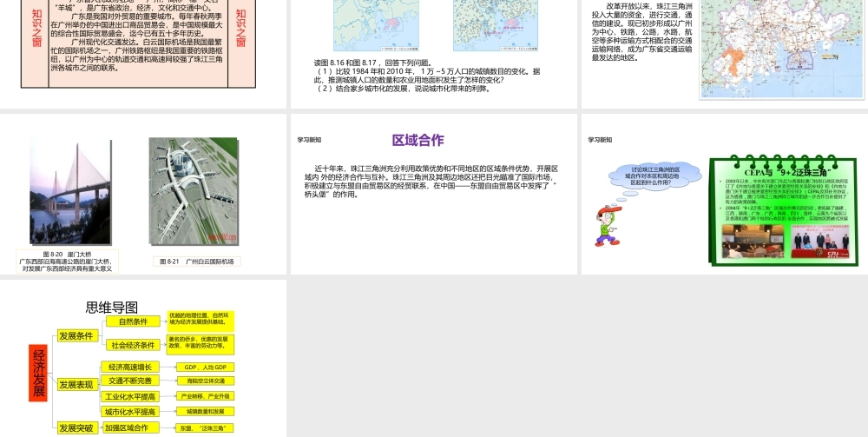Select the 思维导图 mind map slide

point(143,358)
